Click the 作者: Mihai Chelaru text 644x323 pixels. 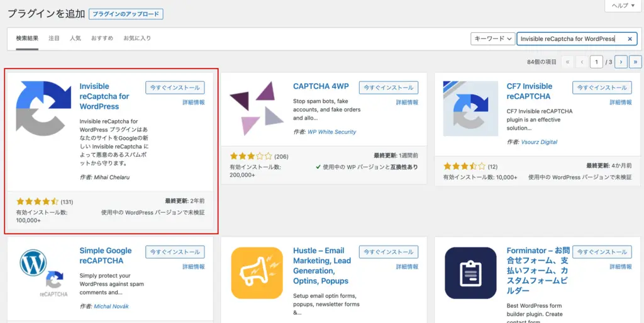pos(104,178)
